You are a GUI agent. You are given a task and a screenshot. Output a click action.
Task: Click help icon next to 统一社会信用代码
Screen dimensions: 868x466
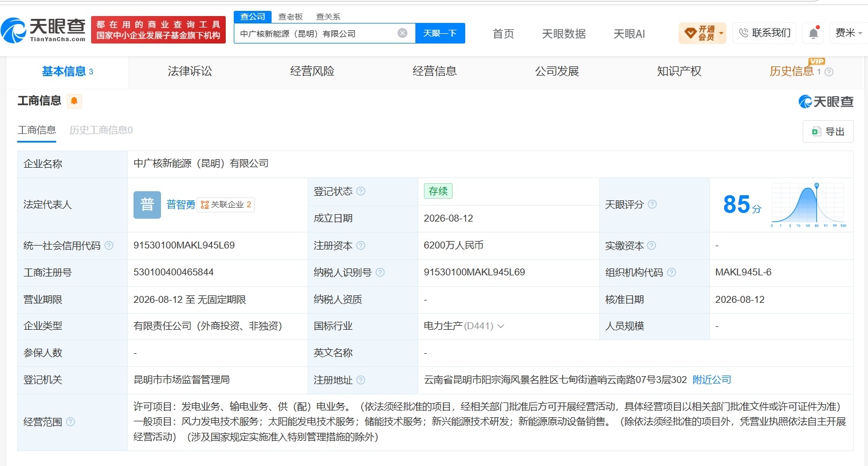[x=109, y=246]
